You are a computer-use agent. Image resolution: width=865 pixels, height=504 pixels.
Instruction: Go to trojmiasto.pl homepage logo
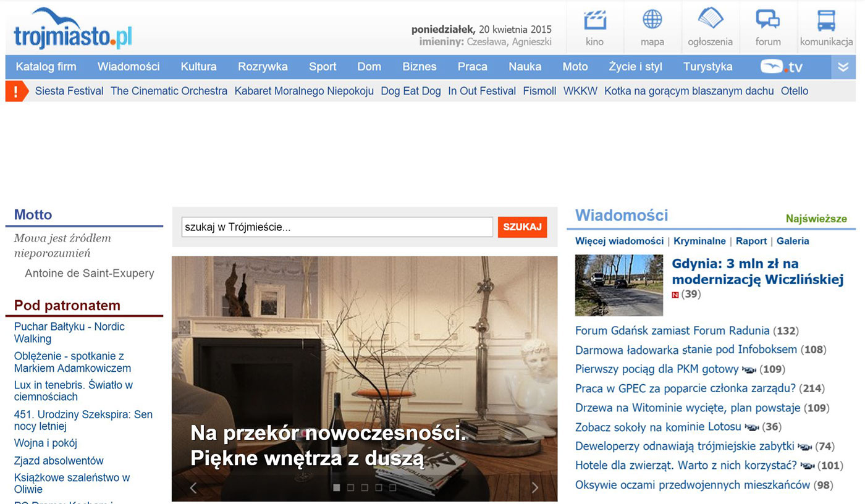[x=73, y=29]
